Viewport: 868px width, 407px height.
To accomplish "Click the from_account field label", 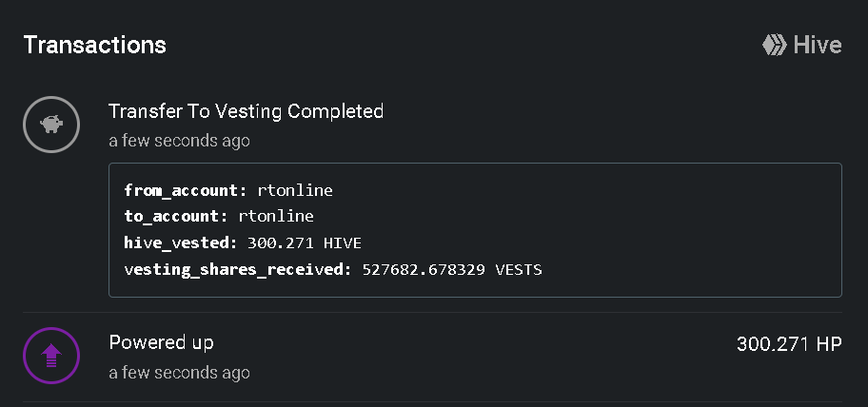I will tap(186, 190).
